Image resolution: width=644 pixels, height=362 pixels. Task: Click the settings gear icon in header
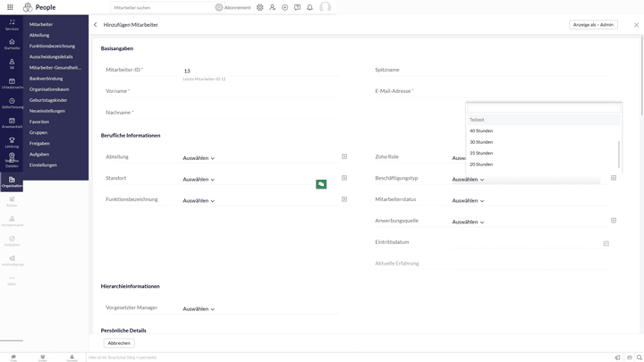259,7
